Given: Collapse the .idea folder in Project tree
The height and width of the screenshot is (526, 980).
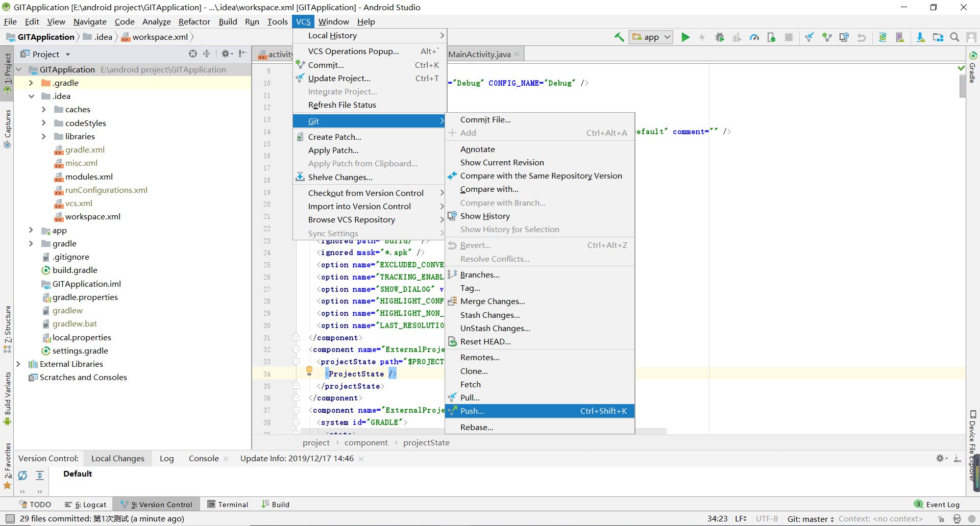Looking at the screenshot, I should [31, 96].
